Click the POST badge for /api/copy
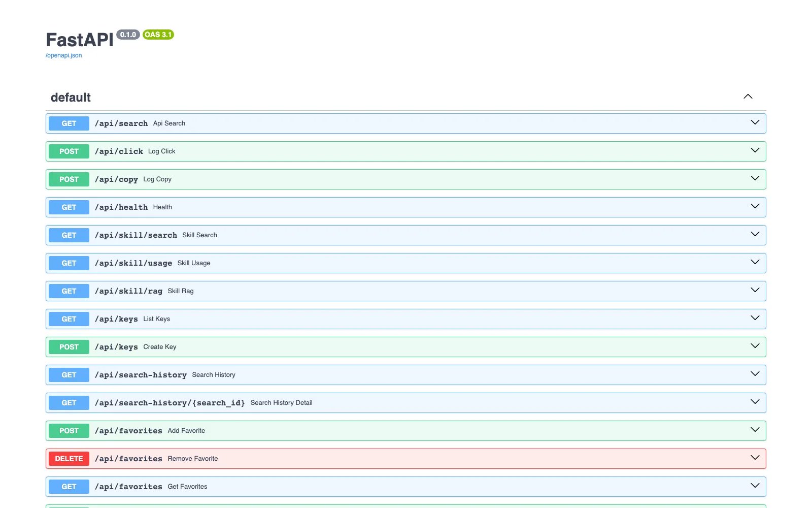Viewport: 812px width, 508px height. point(69,179)
